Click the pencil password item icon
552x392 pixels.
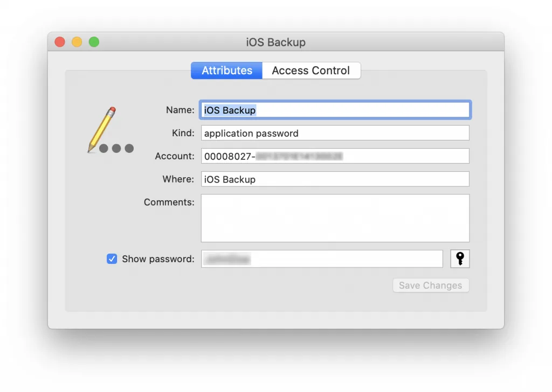click(110, 131)
